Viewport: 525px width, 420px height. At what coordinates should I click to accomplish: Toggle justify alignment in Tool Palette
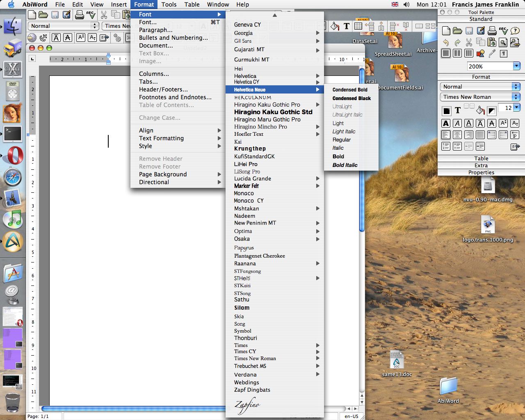480,134
